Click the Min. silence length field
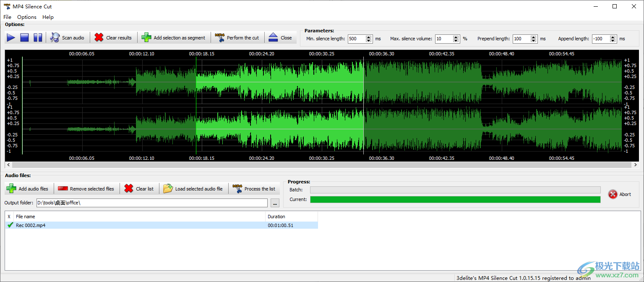The height and width of the screenshot is (282, 644). 356,39
